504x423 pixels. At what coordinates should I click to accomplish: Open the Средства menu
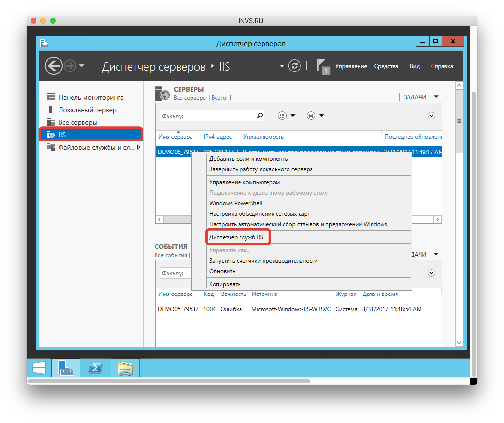[x=386, y=66]
